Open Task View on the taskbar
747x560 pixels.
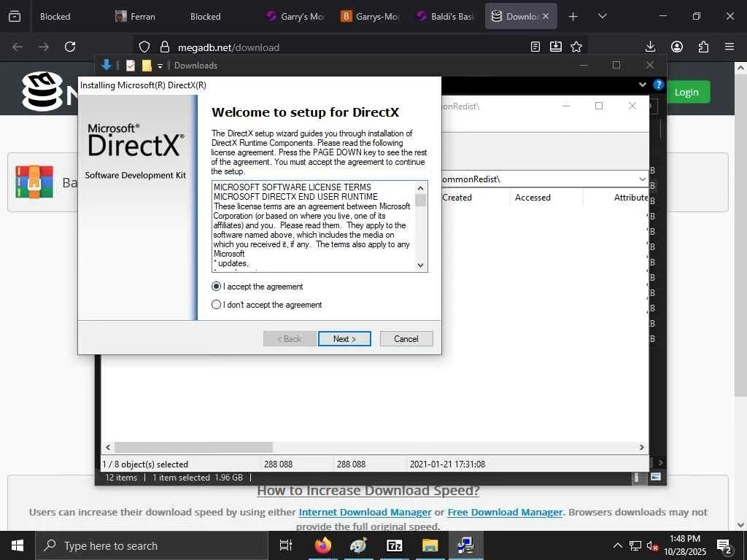pyautogui.click(x=285, y=545)
